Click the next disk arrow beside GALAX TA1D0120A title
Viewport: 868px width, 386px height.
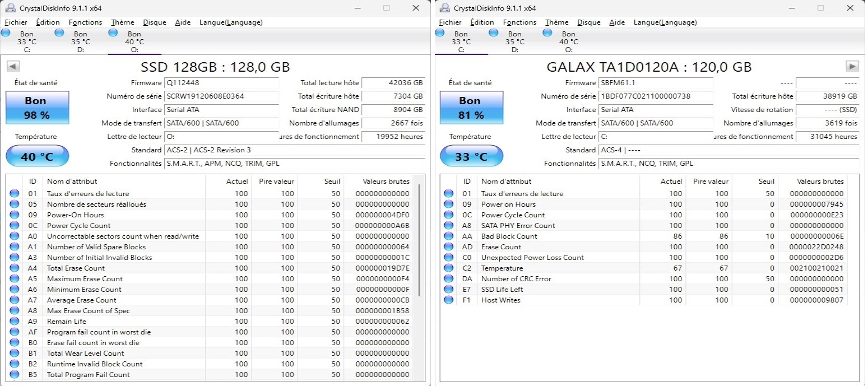click(852, 67)
